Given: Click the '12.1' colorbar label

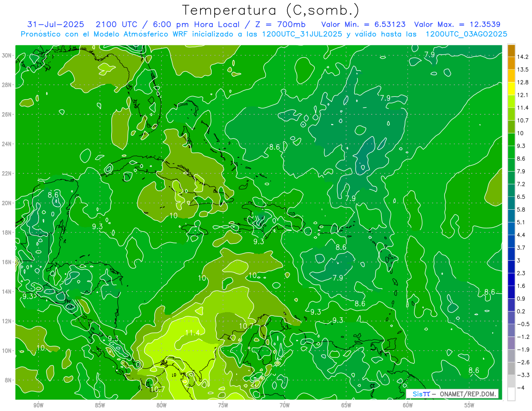Looking at the screenshot, I should (522, 95).
